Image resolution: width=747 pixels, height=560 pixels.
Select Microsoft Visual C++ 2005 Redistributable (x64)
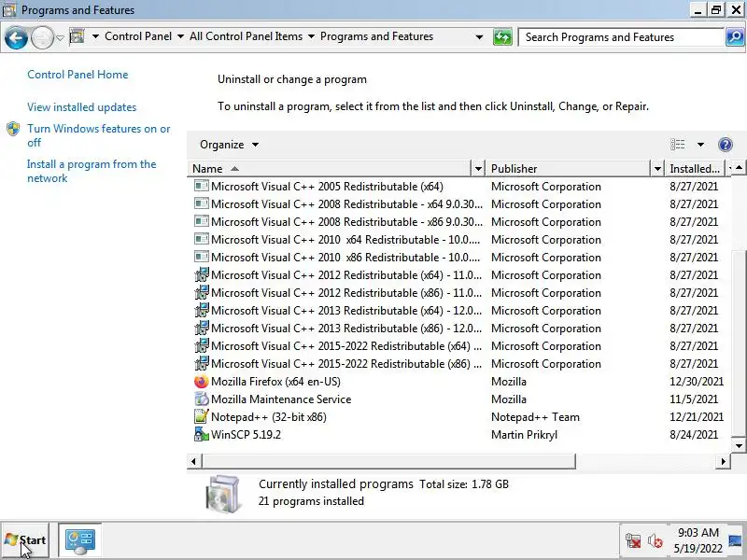click(327, 187)
